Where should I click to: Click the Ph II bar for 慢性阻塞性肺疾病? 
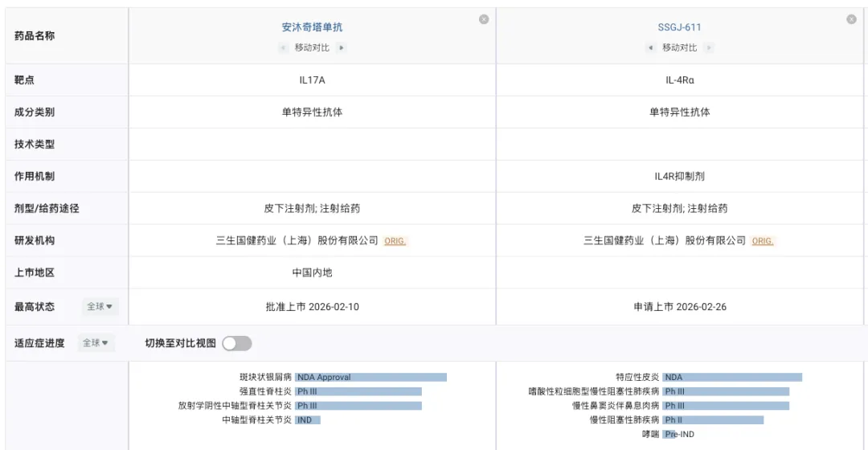pyautogui.click(x=712, y=419)
